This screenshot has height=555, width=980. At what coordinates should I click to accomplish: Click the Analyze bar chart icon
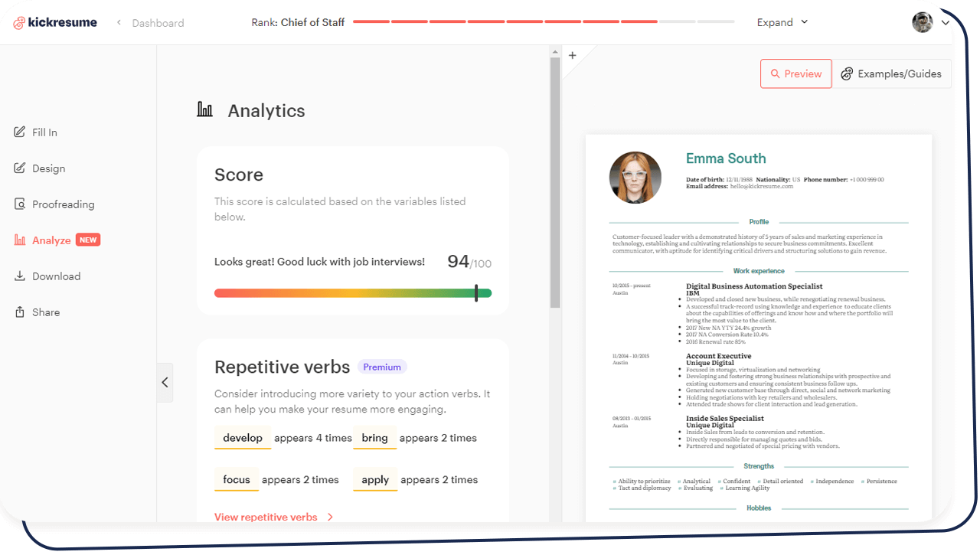click(20, 240)
